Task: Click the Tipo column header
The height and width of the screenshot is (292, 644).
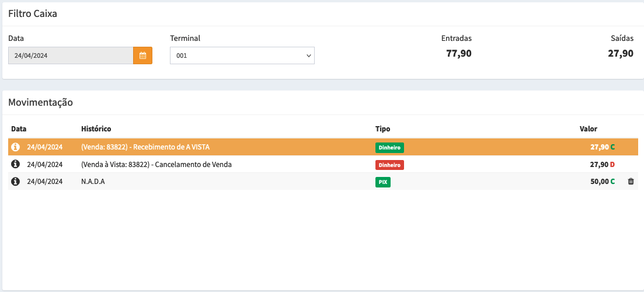Action: click(382, 128)
